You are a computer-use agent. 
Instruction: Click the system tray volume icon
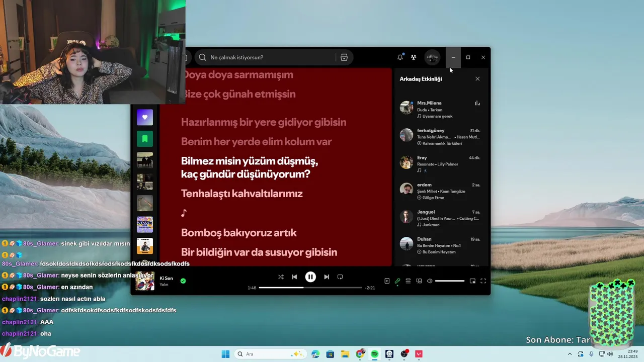click(x=610, y=354)
